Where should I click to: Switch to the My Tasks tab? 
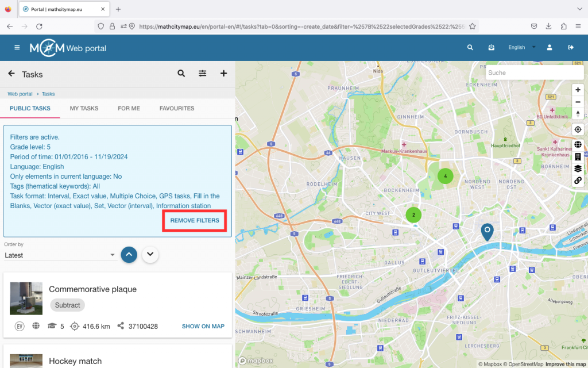tap(84, 108)
